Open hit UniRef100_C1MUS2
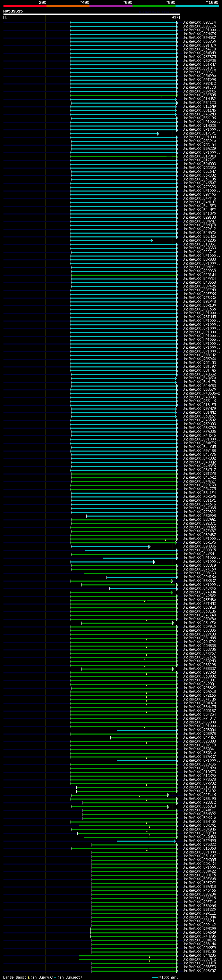The height and width of the screenshot is (980, 222). coord(199,99)
